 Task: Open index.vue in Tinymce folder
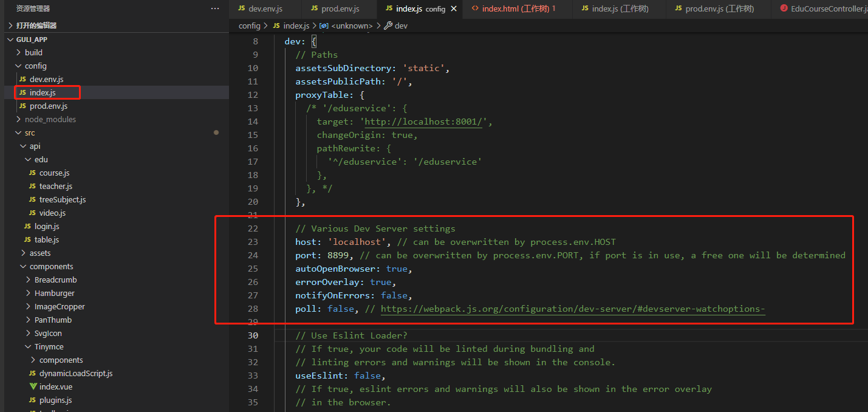click(x=56, y=387)
